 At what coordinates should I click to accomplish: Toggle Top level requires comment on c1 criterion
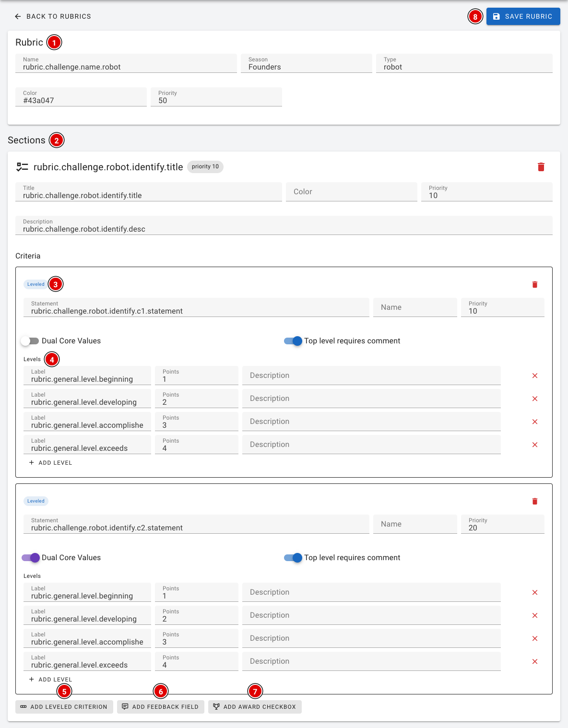tap(293, 341)
